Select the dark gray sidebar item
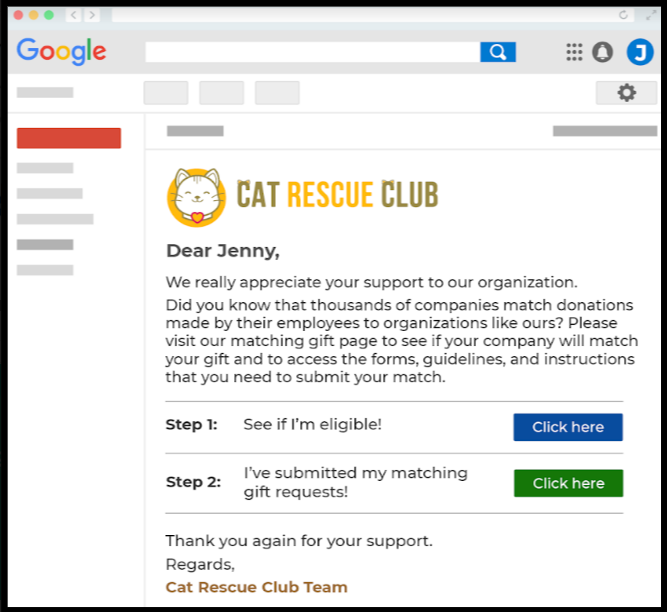The height and width of the screenshot is (612, 667). click(45, 245)
